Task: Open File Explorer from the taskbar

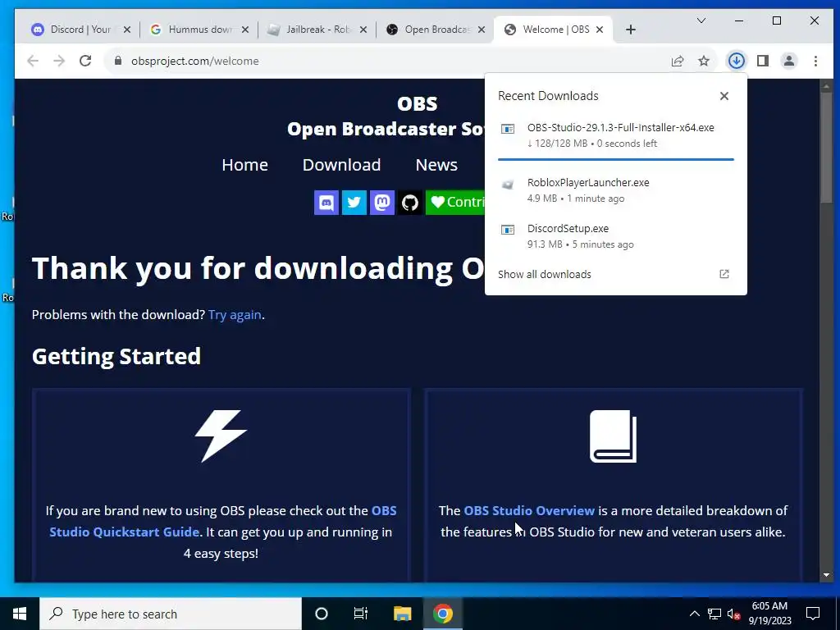Action: coord(402,614)
